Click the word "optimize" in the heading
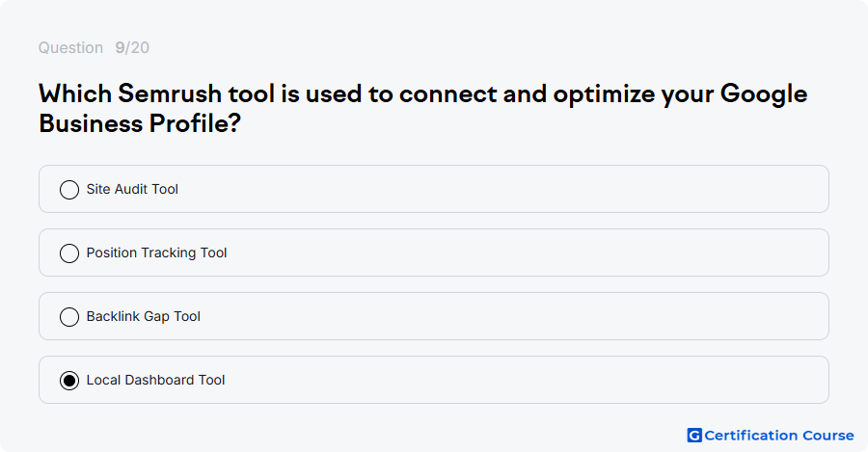 coord(604,94)
